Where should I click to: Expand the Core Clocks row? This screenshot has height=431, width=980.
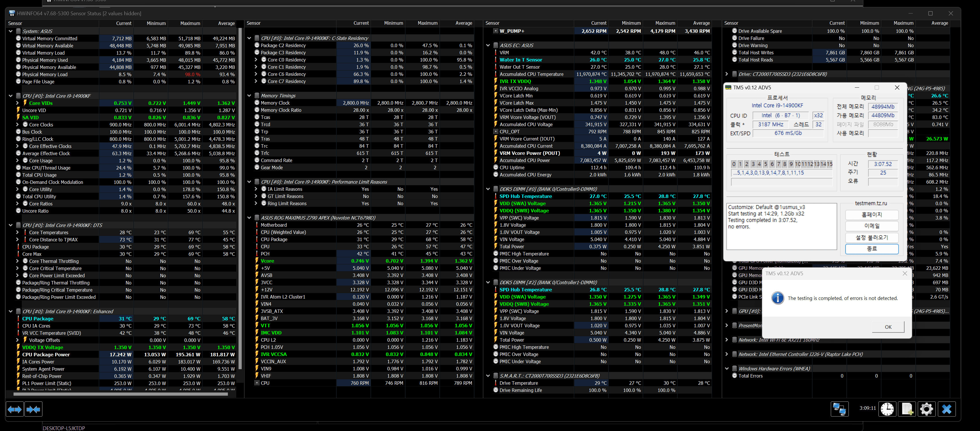[x=18, y=124]
